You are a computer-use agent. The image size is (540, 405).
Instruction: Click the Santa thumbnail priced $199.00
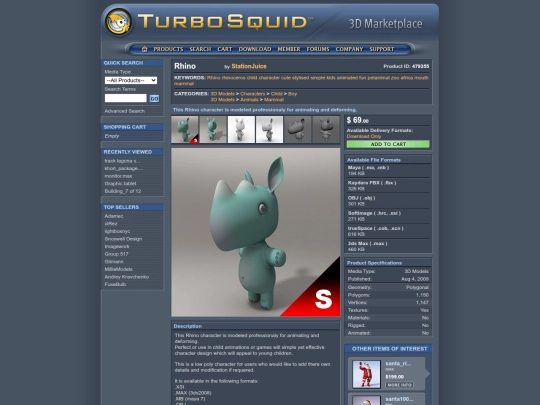tap(366, 374)
